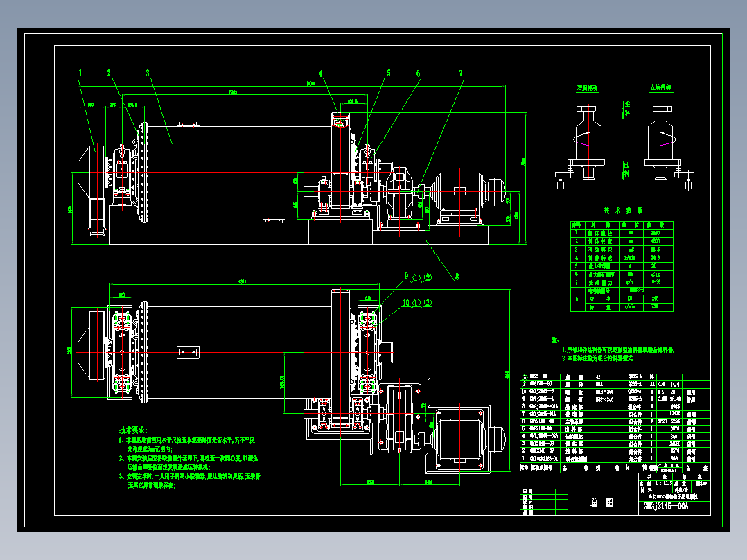
Task: Click balloon number 5 above the elevation view
Action: tap(389, 73)
